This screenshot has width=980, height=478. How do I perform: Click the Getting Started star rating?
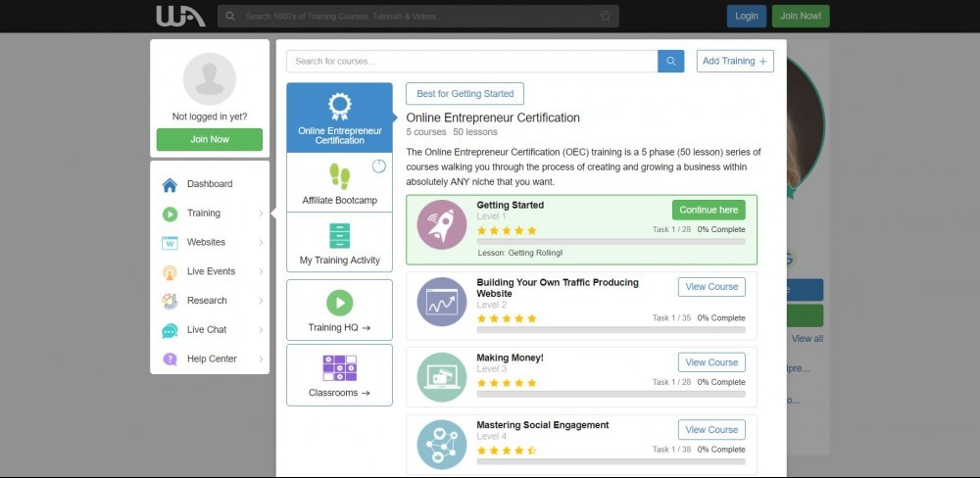tap(507, 230)
